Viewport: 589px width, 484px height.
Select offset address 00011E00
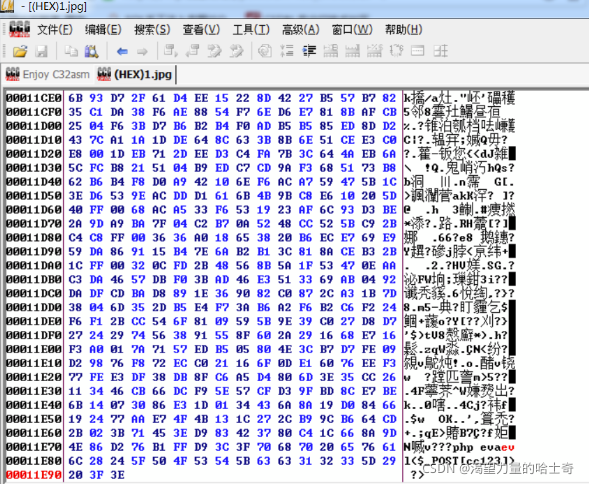34,349
